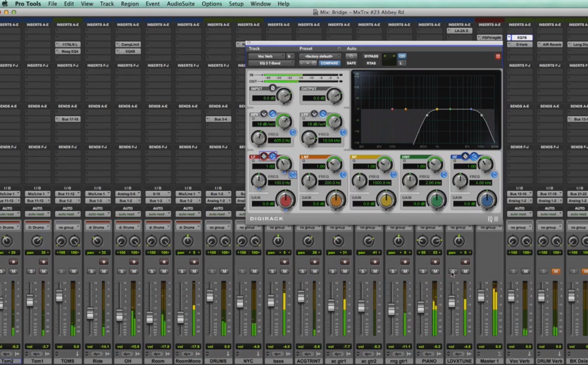Toggle HF band IN button
The width and height of the screenshot is (588, 365).
(x=494, y=174)
